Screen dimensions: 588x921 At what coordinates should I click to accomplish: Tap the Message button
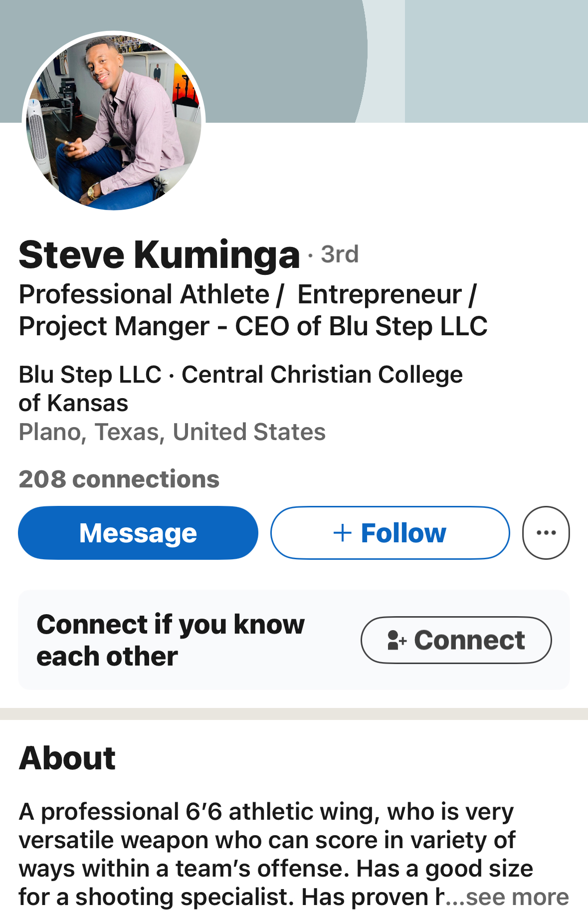coord(138,533)
